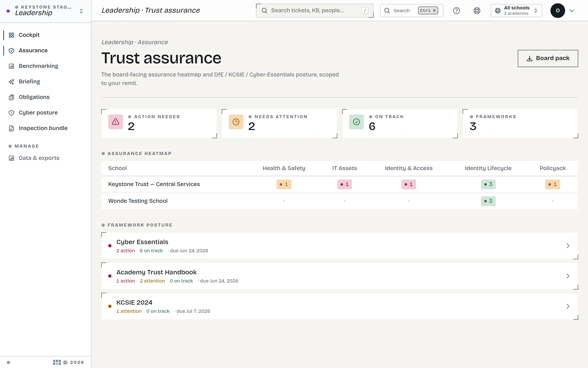Screen dimensions: 588x368
Task: Click the Cyber posture shield icon
Action: click(11, 113)
